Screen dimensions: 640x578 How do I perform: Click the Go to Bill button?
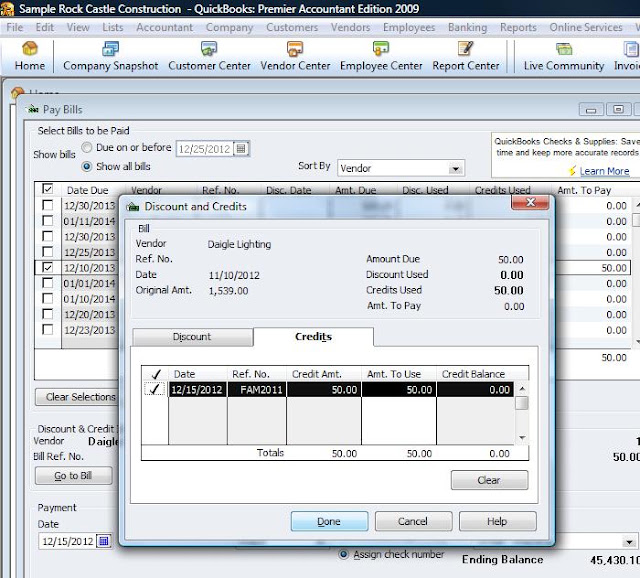point(73,476)
